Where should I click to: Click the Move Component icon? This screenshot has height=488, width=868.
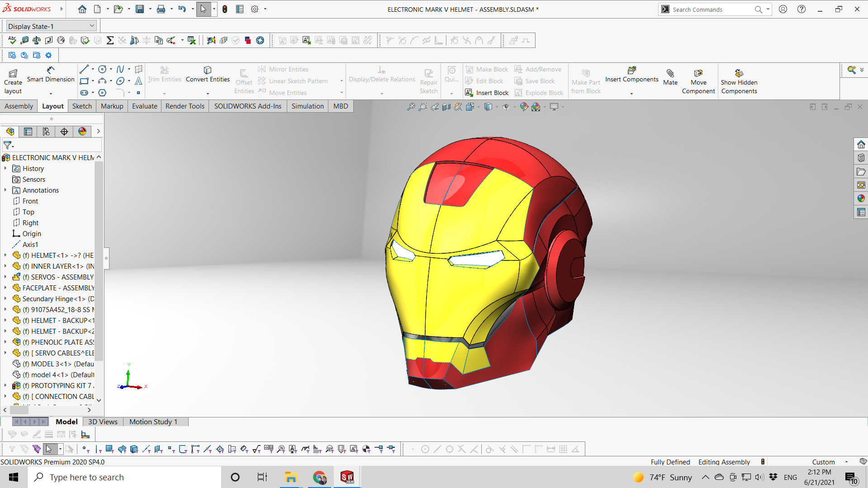pyautogui.click(x=698, y=73)
